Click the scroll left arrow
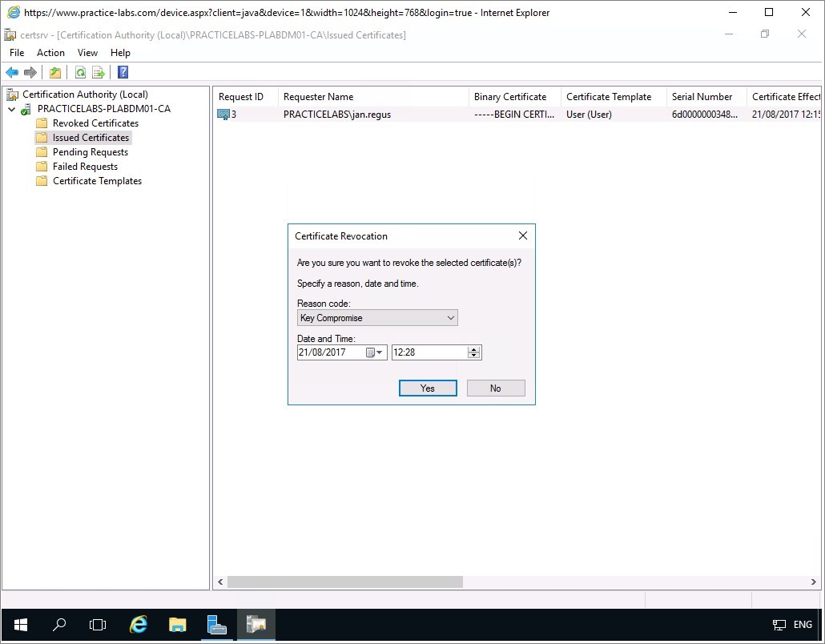The image size is (825, 644). click(x=220, y=582)
